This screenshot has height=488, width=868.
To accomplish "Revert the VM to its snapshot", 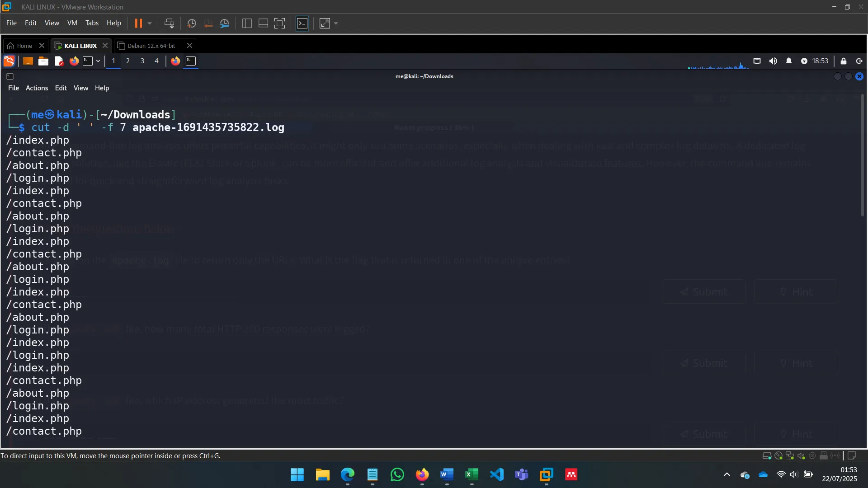I will click(x=208, y=23).
